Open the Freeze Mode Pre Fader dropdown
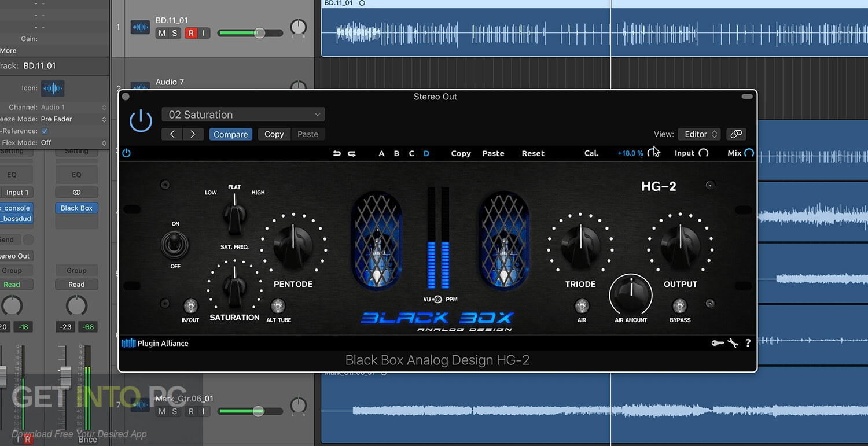Image resolution: width=868 pixels, height=446 pixels. [73, 119]
